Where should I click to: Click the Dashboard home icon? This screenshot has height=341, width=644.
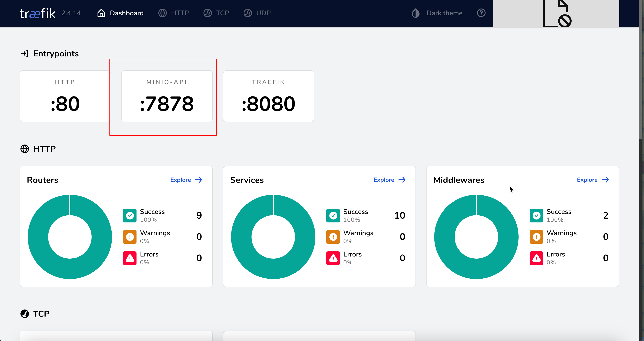click(x=101, y=13)
